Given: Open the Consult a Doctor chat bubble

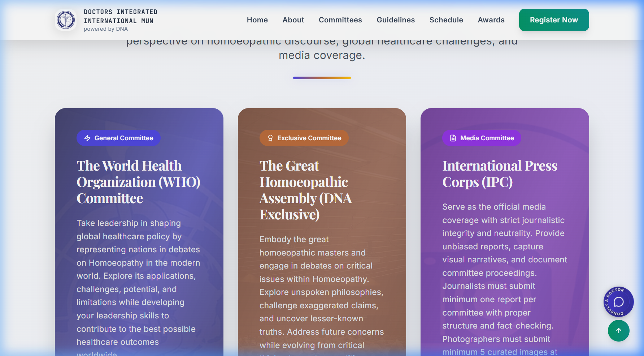Looking at the screenshot, I should 618,302.
